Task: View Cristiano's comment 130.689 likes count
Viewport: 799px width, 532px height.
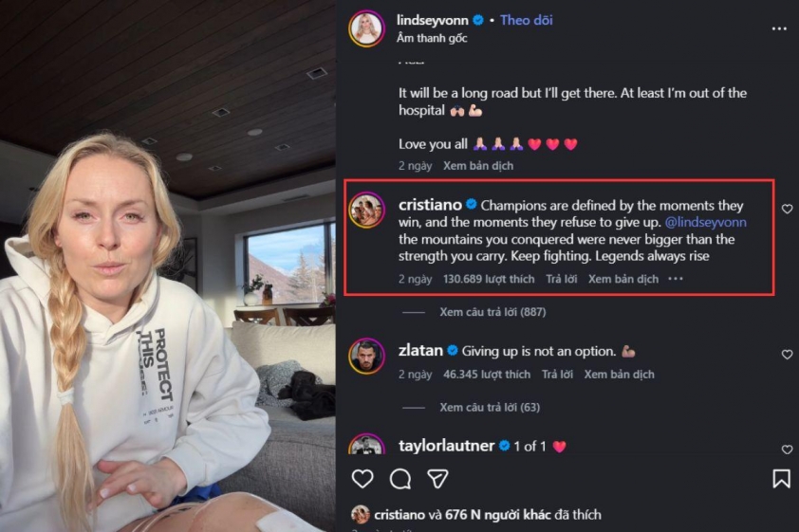Action: tap(489, 279)
